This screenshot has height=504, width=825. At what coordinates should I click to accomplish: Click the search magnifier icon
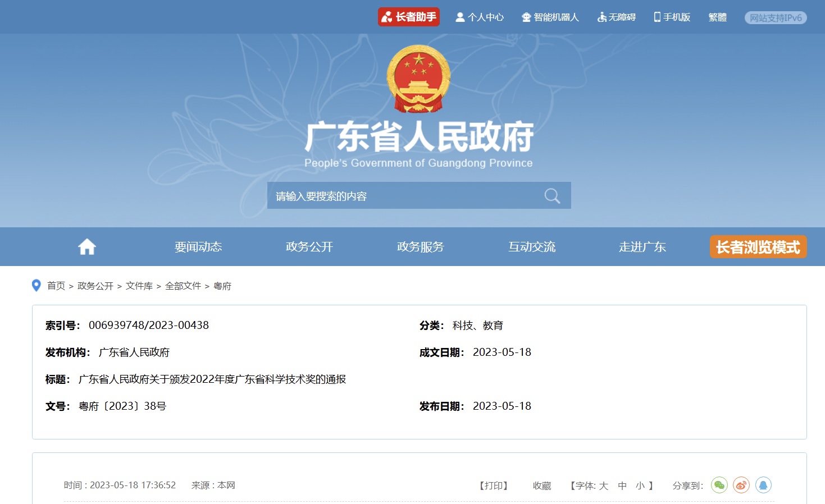(x=552, y=196)
